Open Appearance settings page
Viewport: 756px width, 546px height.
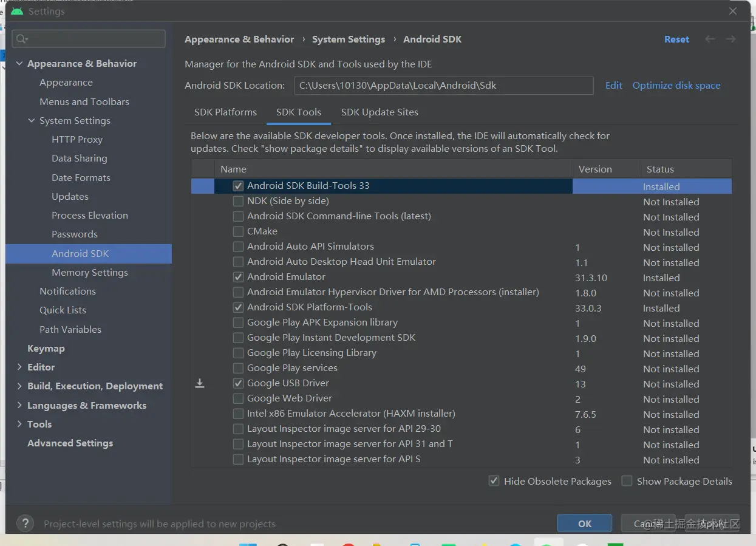coord(66,82)
